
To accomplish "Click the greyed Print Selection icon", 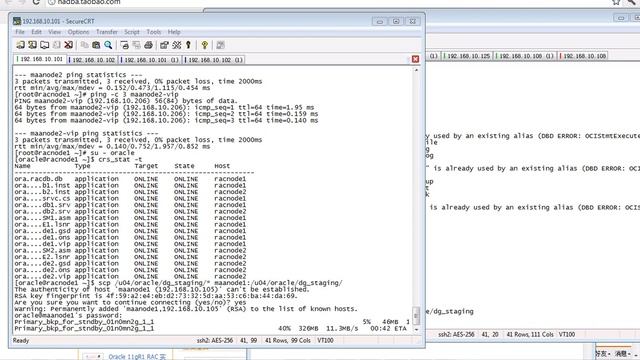I will (x=136, y=45).
